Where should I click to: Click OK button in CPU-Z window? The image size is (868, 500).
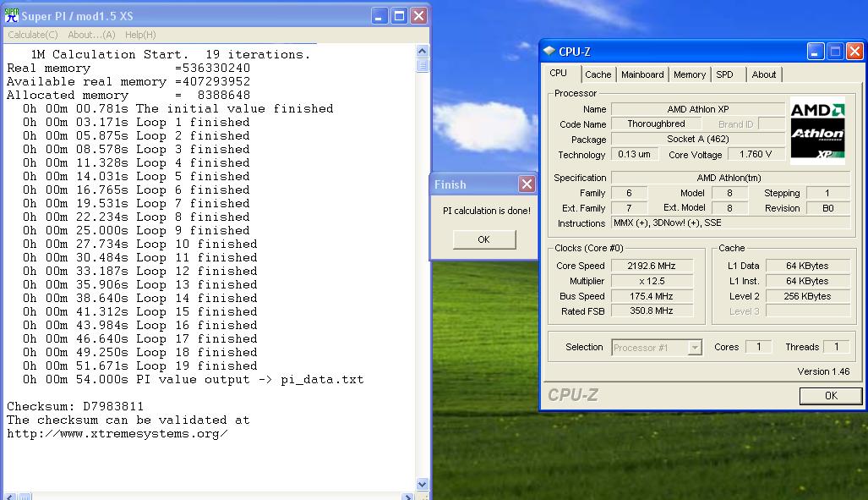830,396
